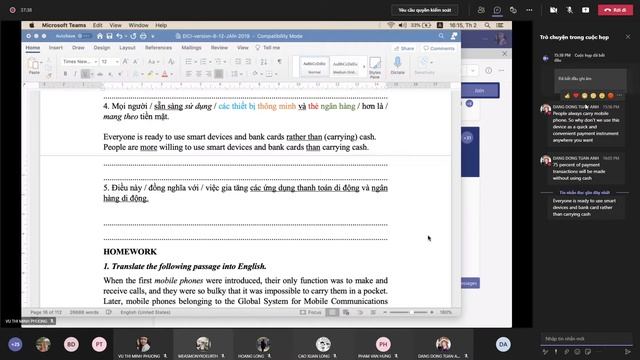The image size is (640, 360).
Task: Open Review ribbon tab
Action: point(219,48)
